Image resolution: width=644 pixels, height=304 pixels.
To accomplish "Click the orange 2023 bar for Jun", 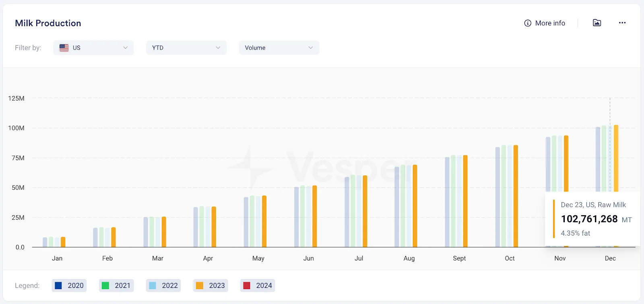I will coord(315,216).
